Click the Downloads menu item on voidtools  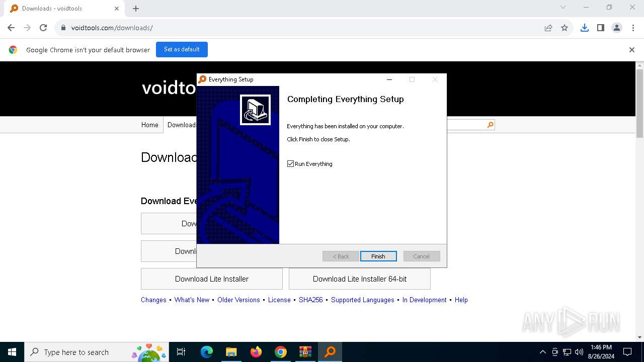coord(181,125)
